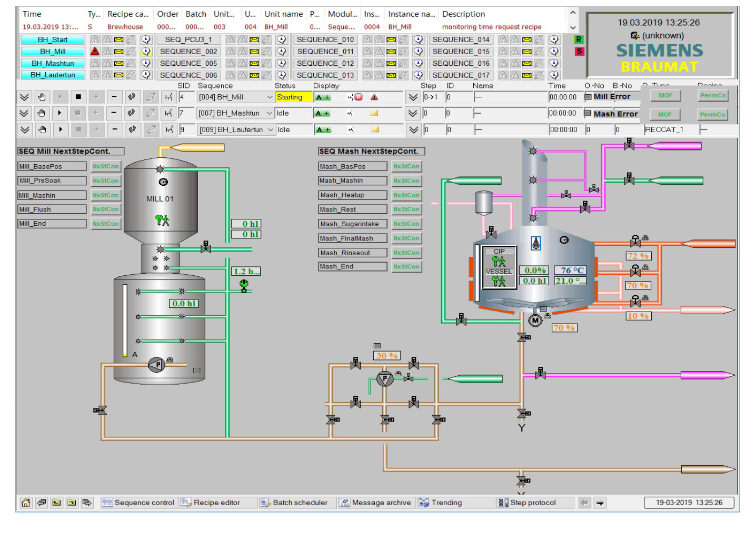Image resolution: width=756 pixels, height=541 pixels.
Task: Click the mill tank pump P icon
Action: (x=156, y=364)
